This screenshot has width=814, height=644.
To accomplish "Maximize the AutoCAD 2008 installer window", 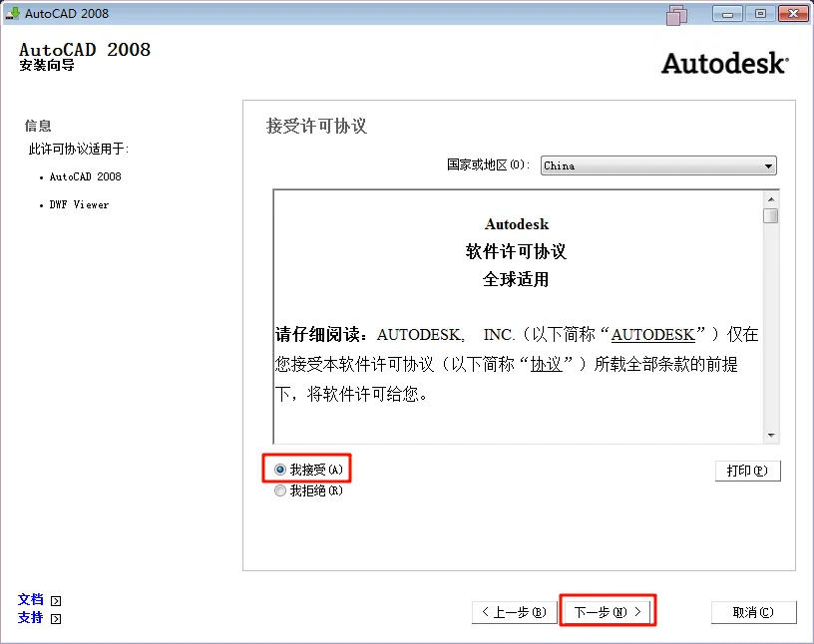I will 760,14.
